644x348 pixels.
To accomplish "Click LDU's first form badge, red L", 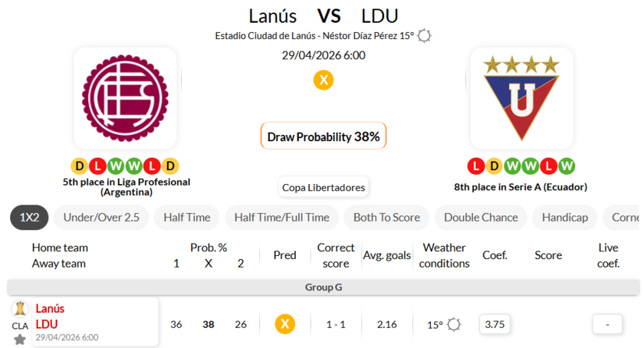I will pyautogui.click(x=475, y=166).
